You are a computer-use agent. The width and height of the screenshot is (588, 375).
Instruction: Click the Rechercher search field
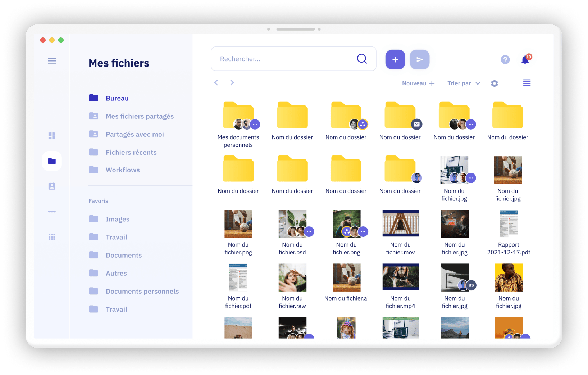click(x=284, y=59)
